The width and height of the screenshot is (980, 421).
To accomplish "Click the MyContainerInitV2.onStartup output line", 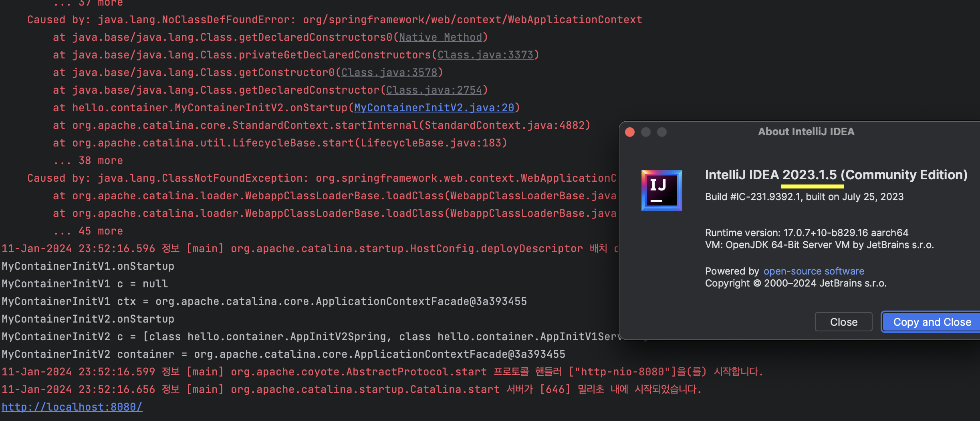I will 88,319.
